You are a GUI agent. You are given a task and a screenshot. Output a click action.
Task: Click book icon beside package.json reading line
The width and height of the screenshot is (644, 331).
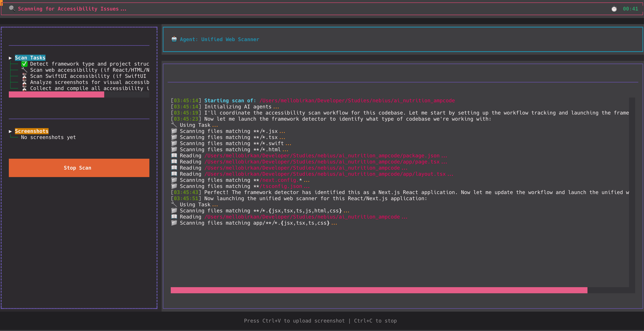(174, 156)
